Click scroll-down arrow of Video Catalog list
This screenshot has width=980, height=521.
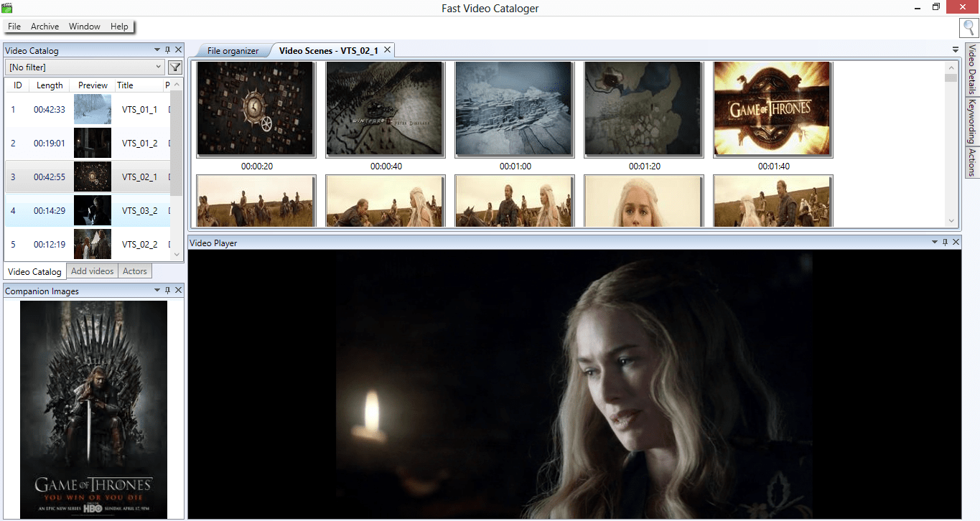tap(177, 254)
